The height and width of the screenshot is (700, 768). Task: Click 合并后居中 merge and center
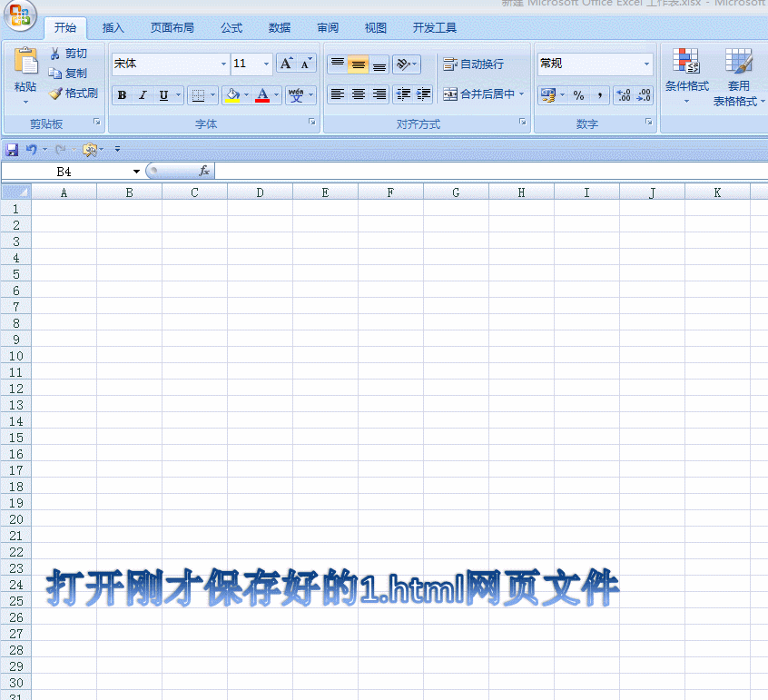pos(478,94)
